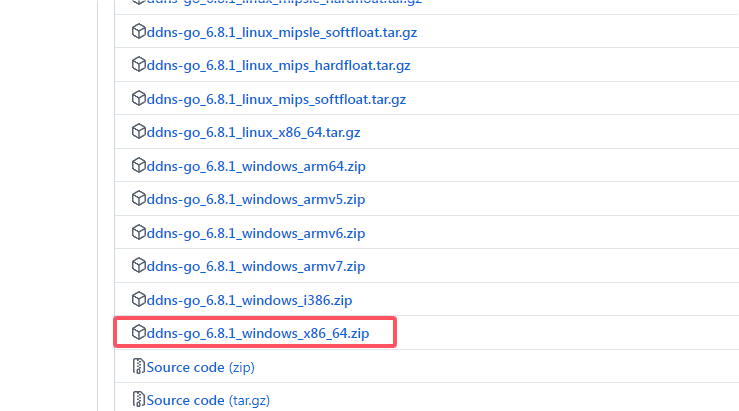Click zip file icon beside Source code (tar.gz)
The height and width of the screenshot is (411, 739).
[139, 399]
